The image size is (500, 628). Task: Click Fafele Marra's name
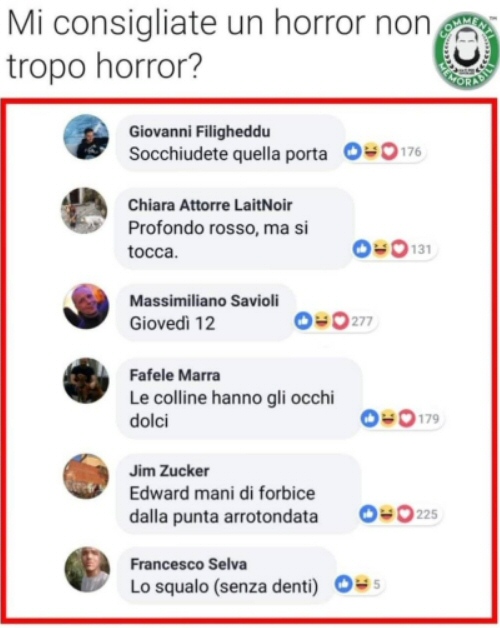[175, 375]
